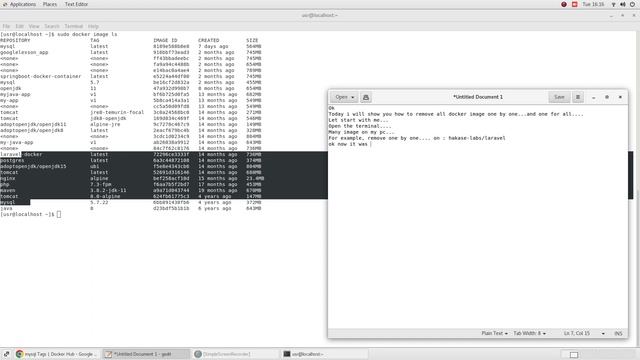Click the 5.7.22 mysql tag
Screen dimensions: 640x360
(x=99, y=202)
